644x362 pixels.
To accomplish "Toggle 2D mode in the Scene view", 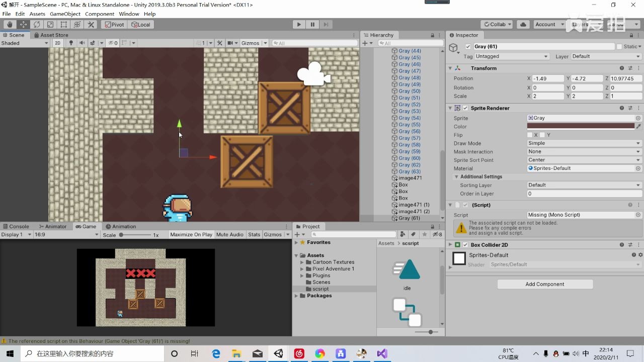I will click(x=58, y=43).
